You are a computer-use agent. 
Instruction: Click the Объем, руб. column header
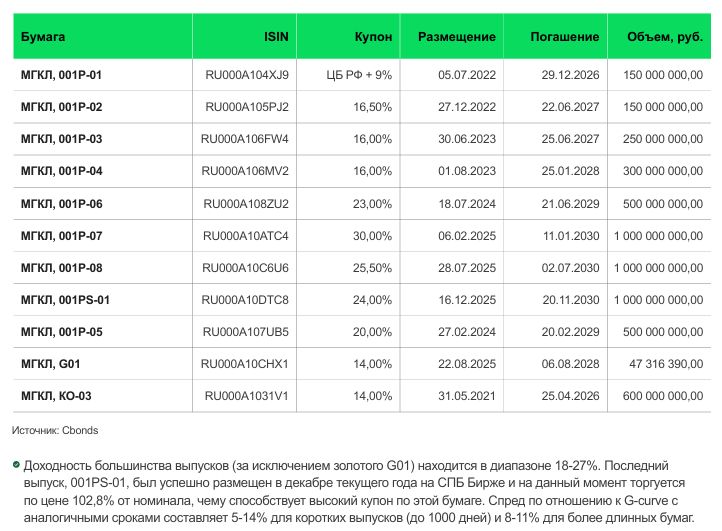(664, 36)
